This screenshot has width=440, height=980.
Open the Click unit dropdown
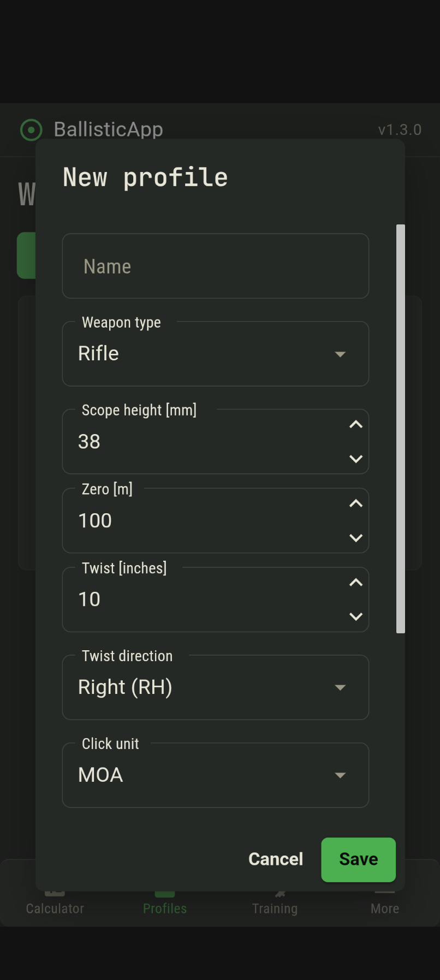tap(216, 775)
